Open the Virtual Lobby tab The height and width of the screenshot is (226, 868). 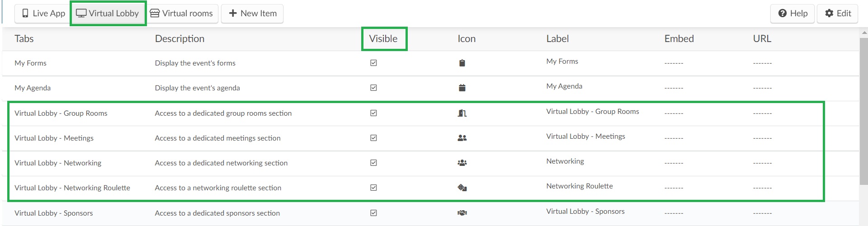pos(108,14)
